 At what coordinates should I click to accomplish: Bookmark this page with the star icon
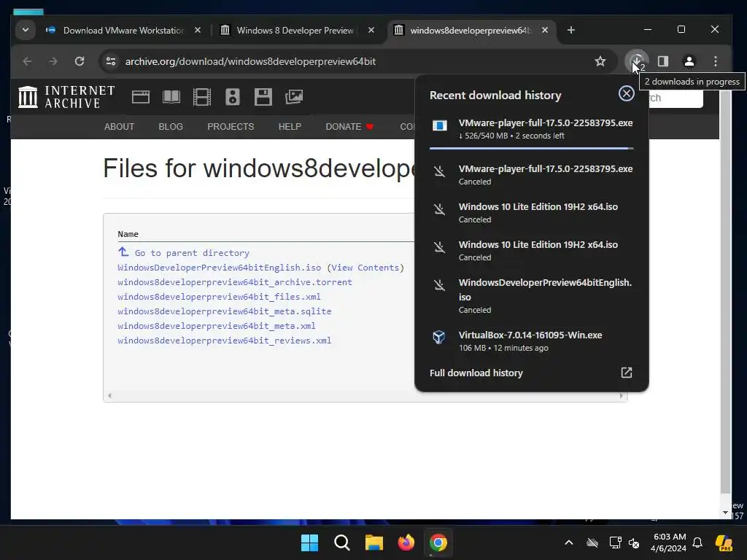click(x=600, y=61)
